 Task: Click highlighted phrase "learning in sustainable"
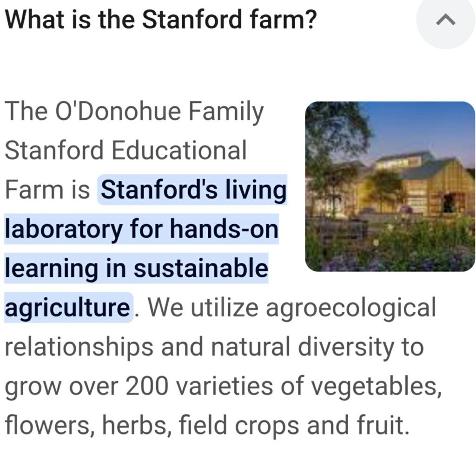coord(136,268)
